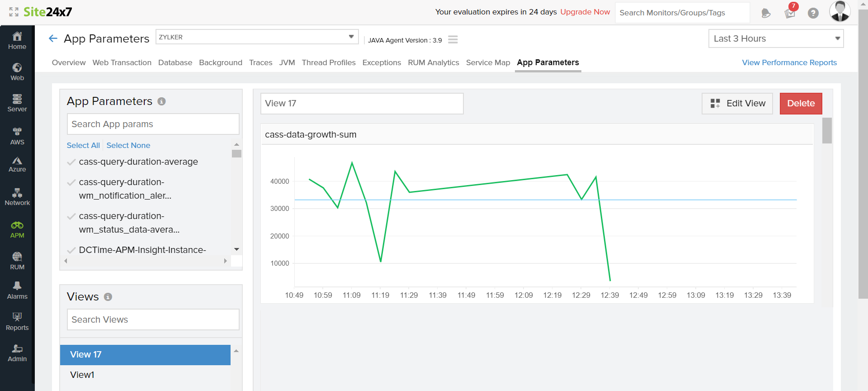Open the APM section in sidebar
Image resolution: width=868 pixels, height=391 pixels.
pos(17,229)
